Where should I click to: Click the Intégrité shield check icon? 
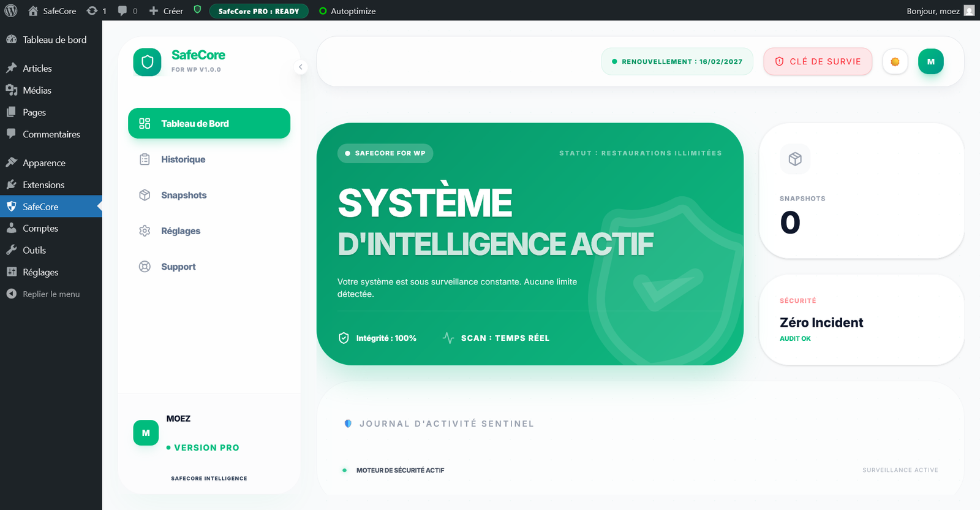coord(344,338)
